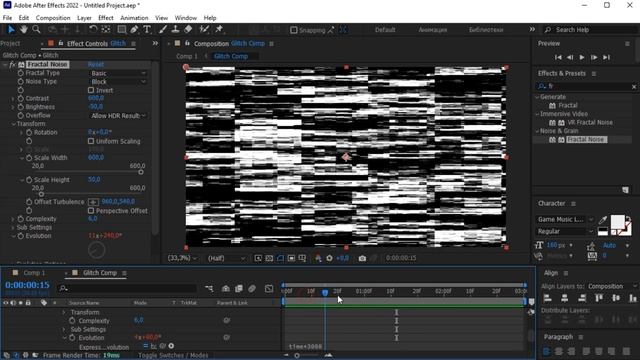Select the Roto Brush tool
The image size is (640, 360).
[204, 29]
